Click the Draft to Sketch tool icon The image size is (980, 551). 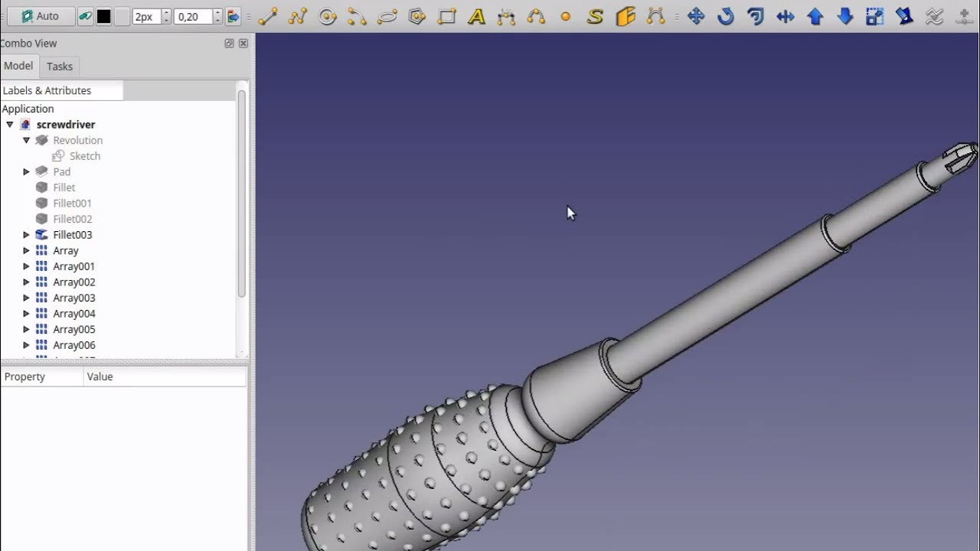click(x=905, y=16)
